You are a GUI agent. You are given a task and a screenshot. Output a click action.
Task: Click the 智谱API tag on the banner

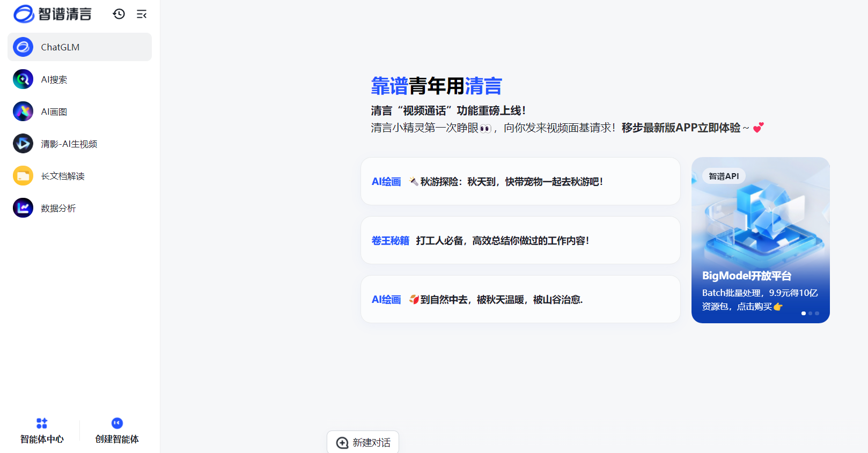(x=724, y=176)
